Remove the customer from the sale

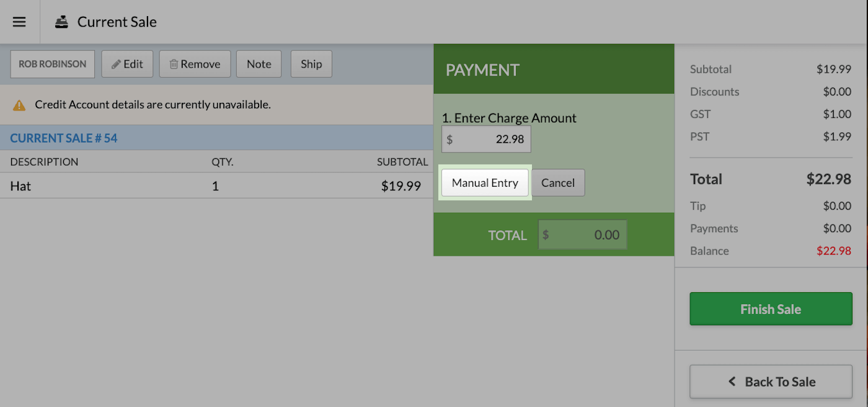tap(195, 64)
